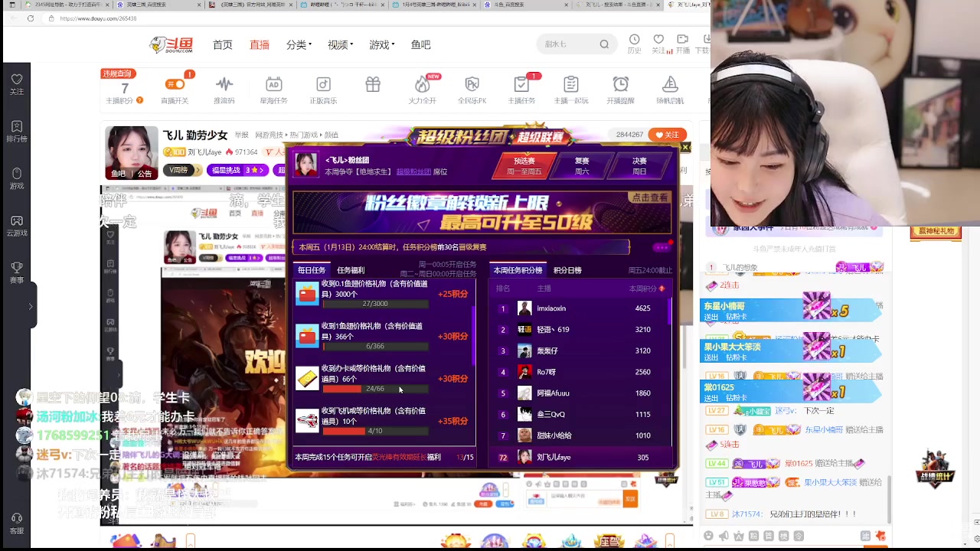Click the browser address bar URL
The width and height of the screenshot is (980, 551).
coord(98,18)
